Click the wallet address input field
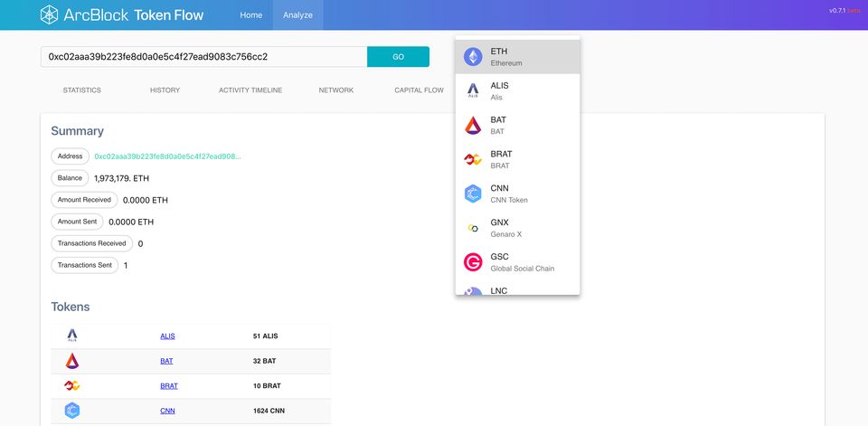 tap(203, 57)
